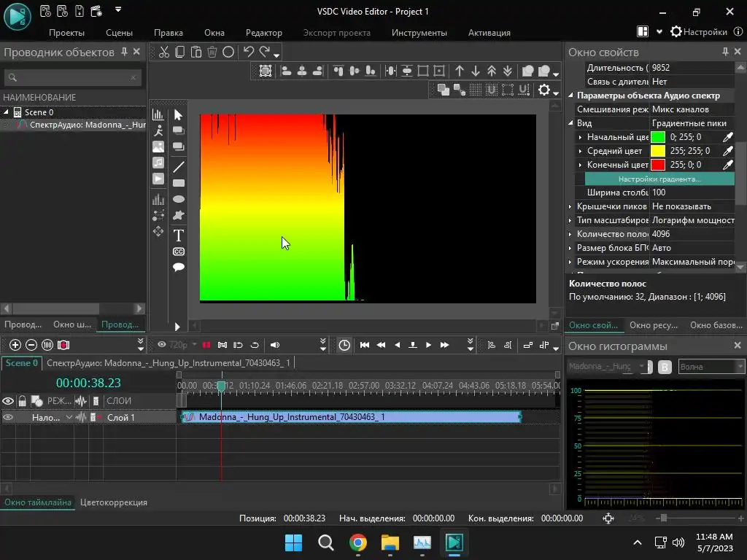The width and height of the screenshot is (747, 560).
Task: Choose the Ellipse shape tool
Action: [x=178, y=199]
